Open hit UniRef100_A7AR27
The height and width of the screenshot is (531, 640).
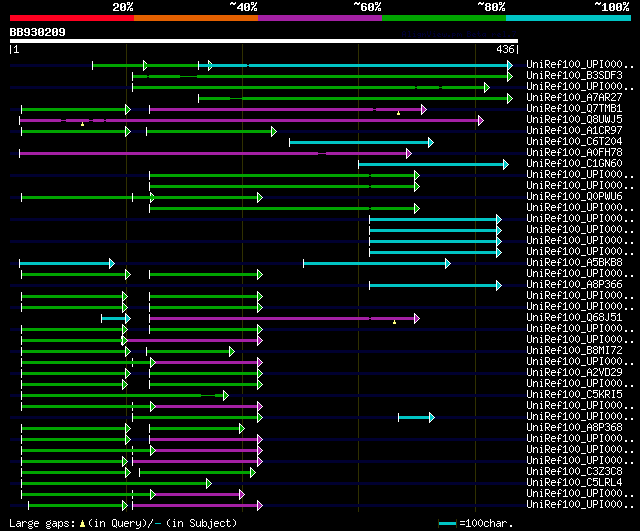(x=574, y=98)
